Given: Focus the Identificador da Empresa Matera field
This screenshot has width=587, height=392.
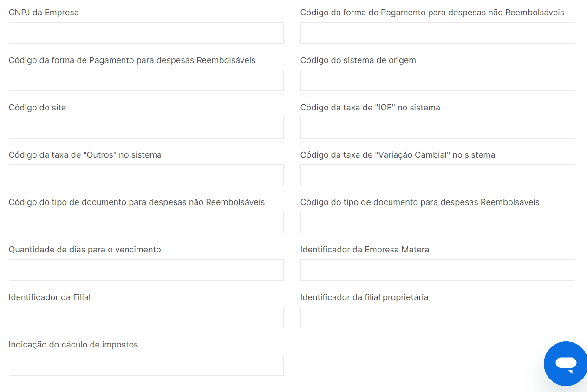Looking at the screenshot, I should [437, 270].
